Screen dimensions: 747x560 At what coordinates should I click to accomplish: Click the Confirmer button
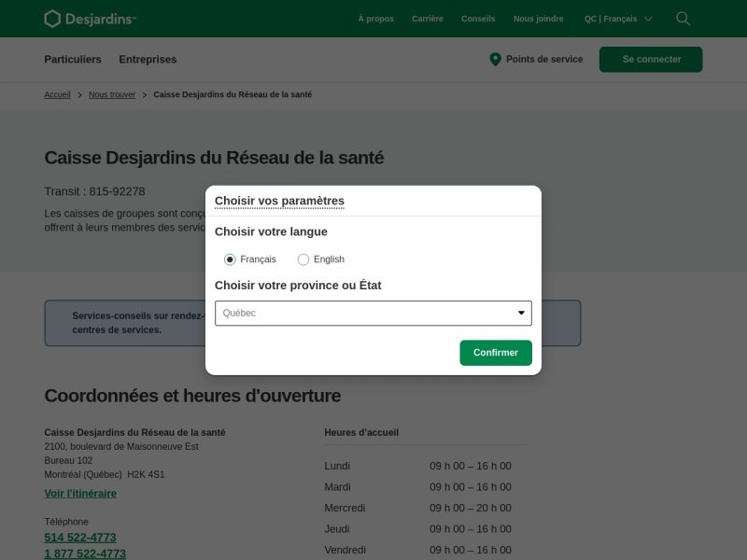point(496,353)
